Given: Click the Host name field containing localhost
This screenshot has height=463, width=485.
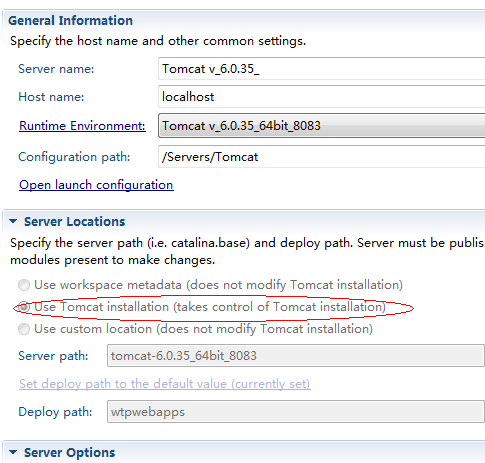Looking at the screenshot, I should [x=322, y=97].
